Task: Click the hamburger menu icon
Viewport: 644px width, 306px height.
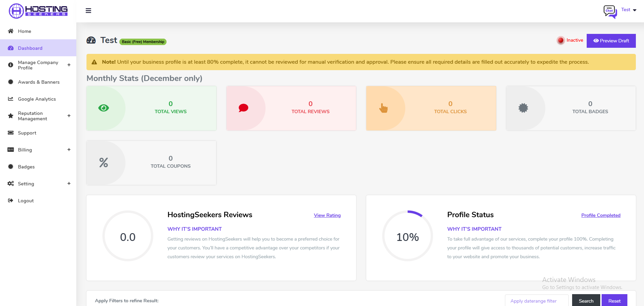Action: click(88, 11)
